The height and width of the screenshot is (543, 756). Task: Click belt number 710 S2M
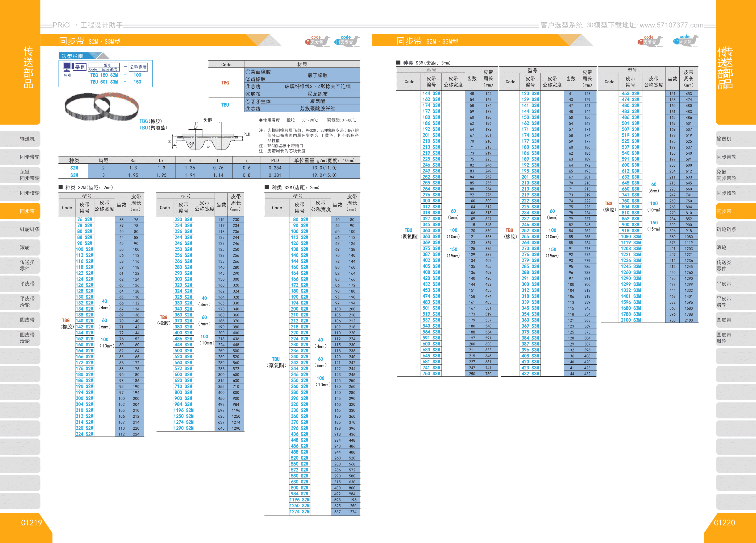pyautogui.click(x=183, y=386)
